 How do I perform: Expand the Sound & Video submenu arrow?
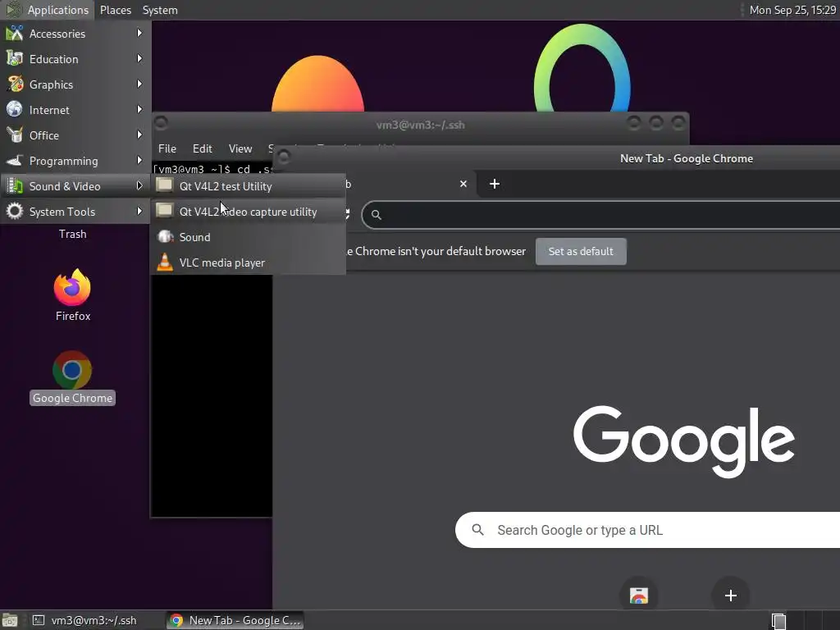click(x=139, y=186)
